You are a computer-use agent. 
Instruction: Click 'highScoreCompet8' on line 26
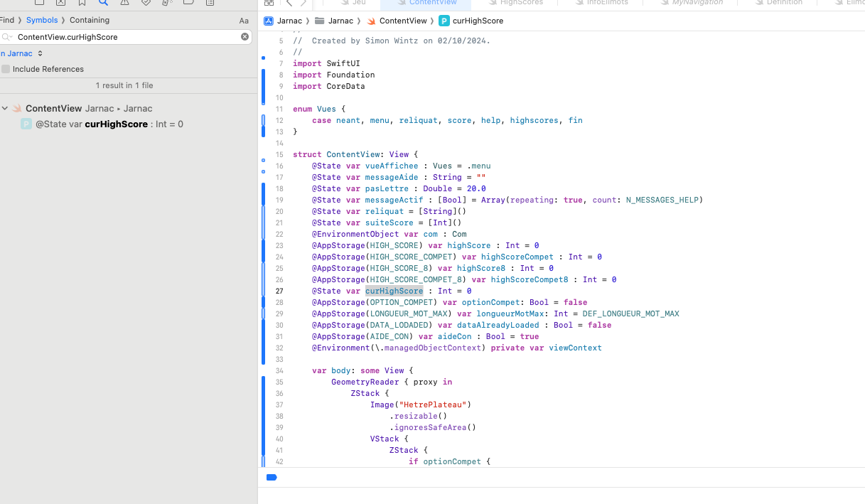pyautogui.click(x=530, y=279)
